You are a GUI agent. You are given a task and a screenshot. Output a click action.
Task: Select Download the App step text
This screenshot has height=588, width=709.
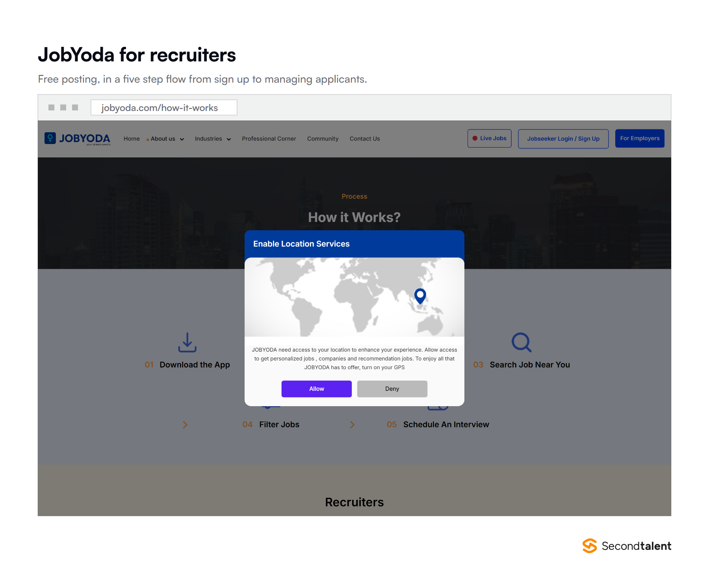[x=195, y=365]
